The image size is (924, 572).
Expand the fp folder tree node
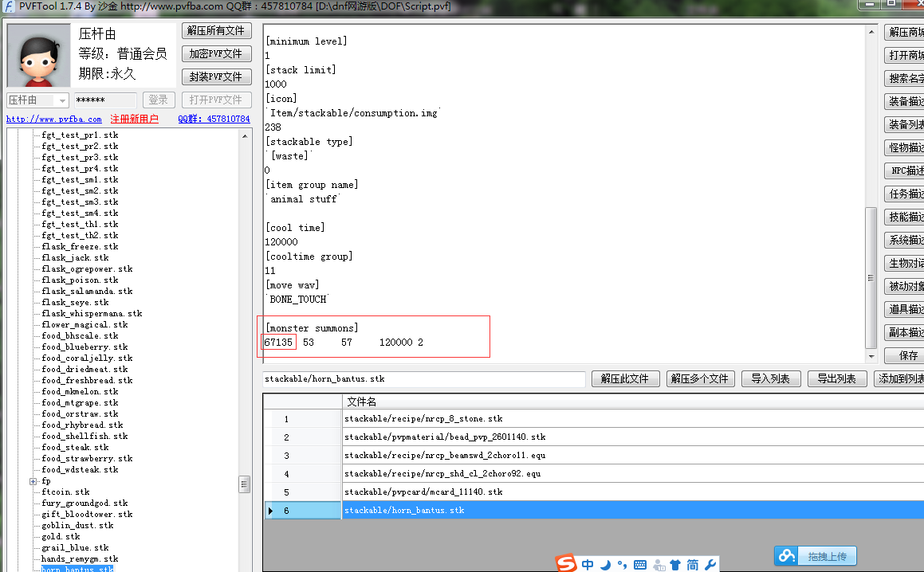(x=33, y=481)
